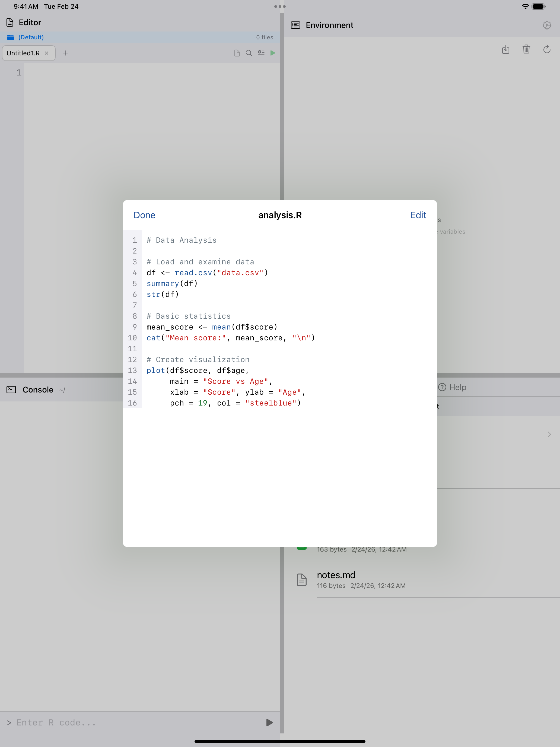This screenshot has height=747, width=560.
Task: Import data using the download icon in Environment
Action: 506,50
